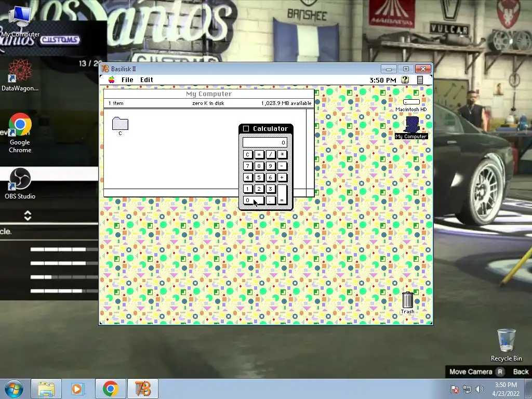Click the divide key on Calculator
Image resolution: width=532 pixels, height=399 pixels.
pos(270,155)
